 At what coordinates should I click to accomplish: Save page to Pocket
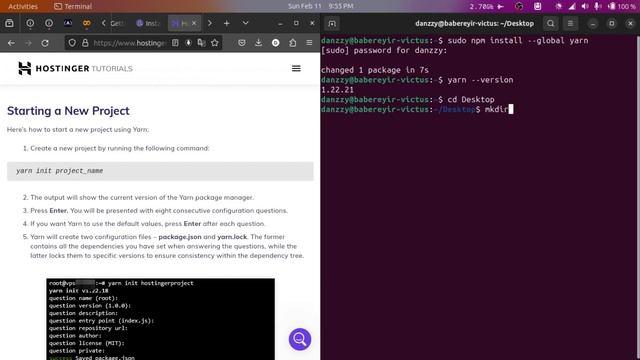[242, 43]
